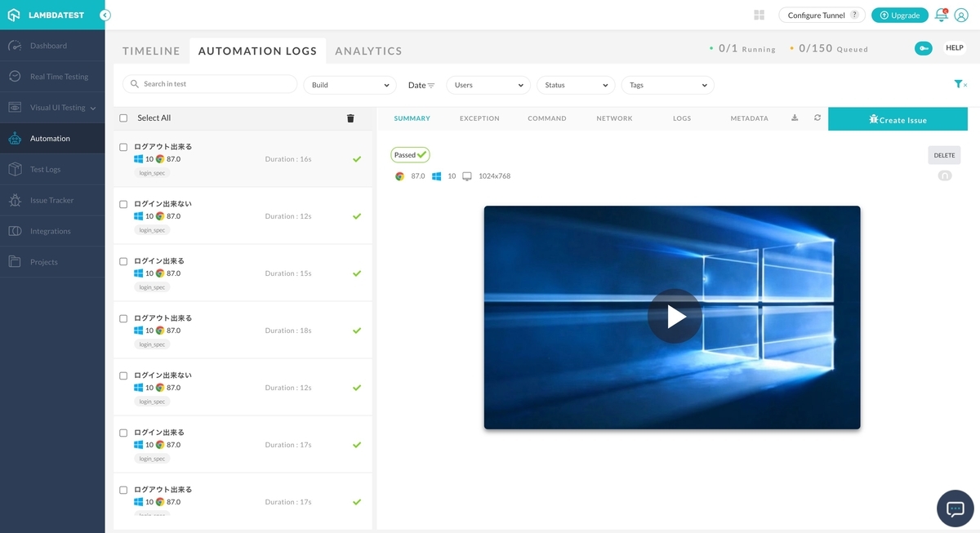Click the Passed status badge

(410, 154)
